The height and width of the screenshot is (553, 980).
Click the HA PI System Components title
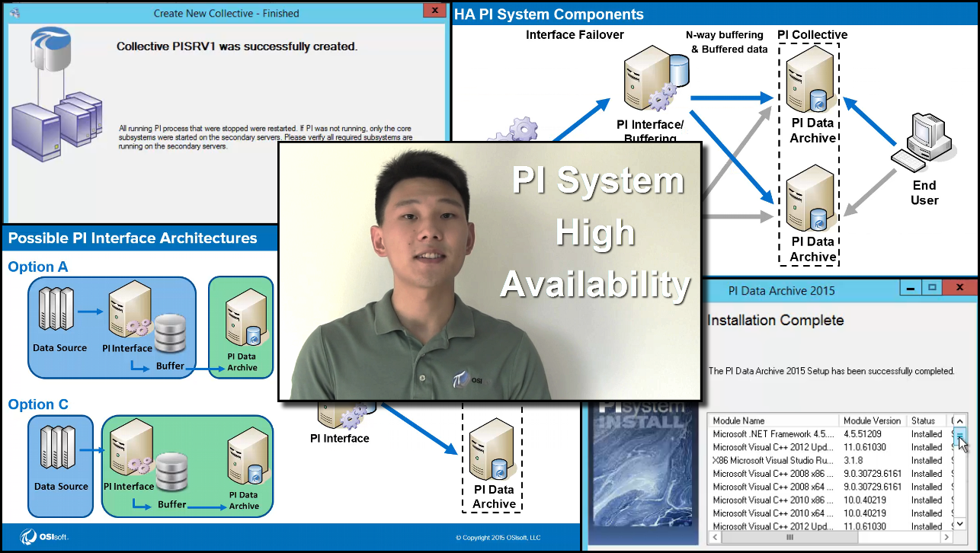tap(549, 14)
